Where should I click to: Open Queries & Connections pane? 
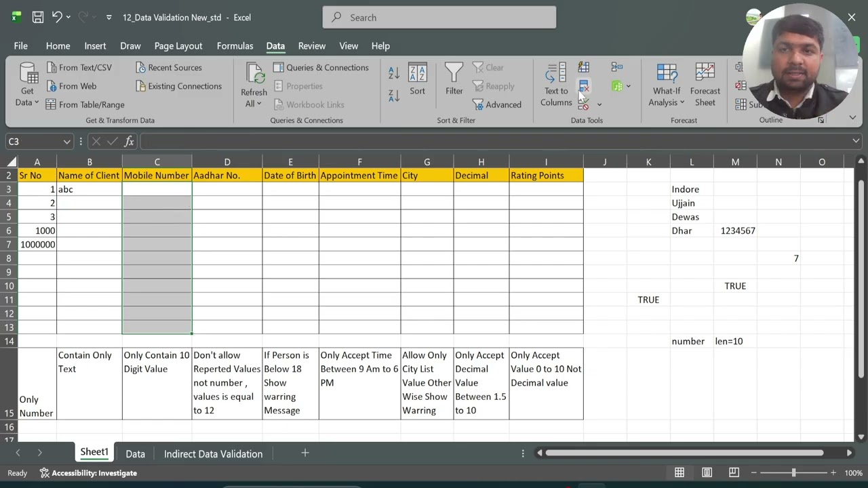(x=321, y=68)
